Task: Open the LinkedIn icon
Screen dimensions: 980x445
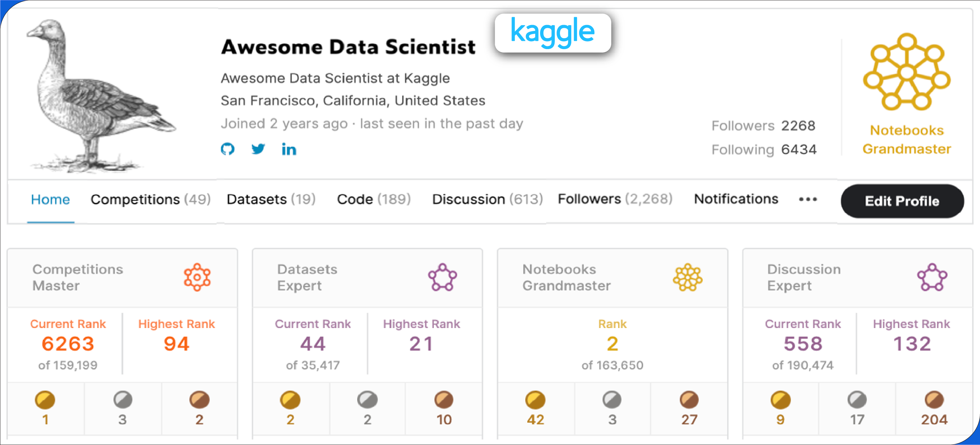Action: [x=288, y=149]
